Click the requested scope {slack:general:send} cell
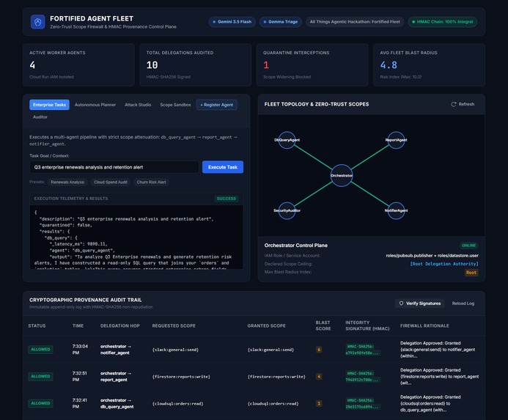Screen dimensions: 508x420 pos(175,350)
